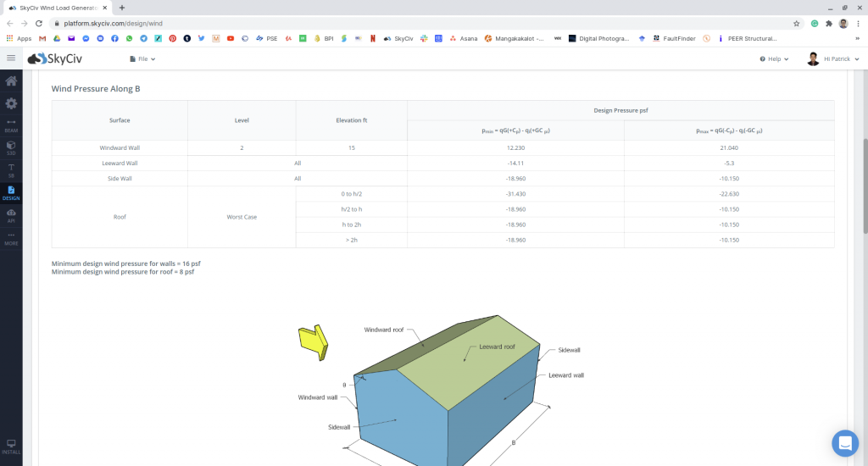This screenshot has height=466, width=868.
Task: Launch the Beam module from sidebar
Action: click(x=11, y=126)
